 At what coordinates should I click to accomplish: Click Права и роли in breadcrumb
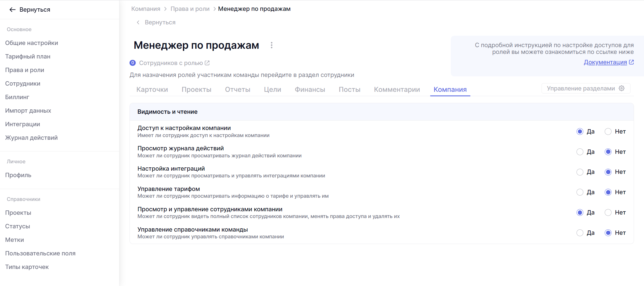pyautogui.click(x=190, y=9)
